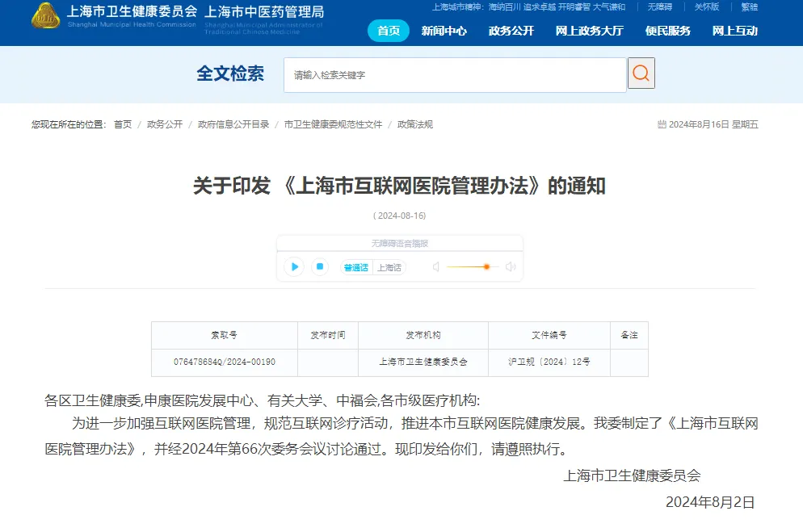Click the volume up speaker icon

click(x=511, y=266)
